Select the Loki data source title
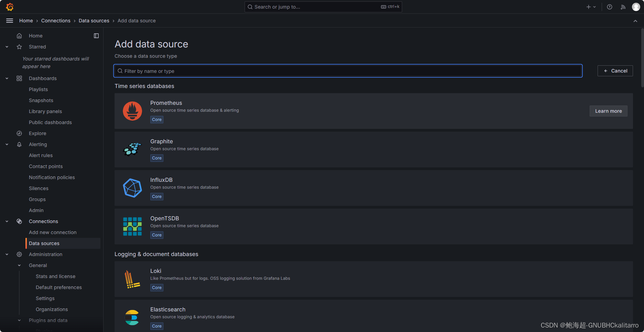This screenshot has height=332, width=644. [156, 271]
